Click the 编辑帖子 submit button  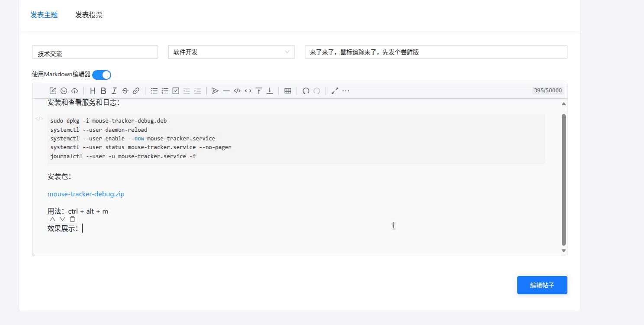click(542, 285)
